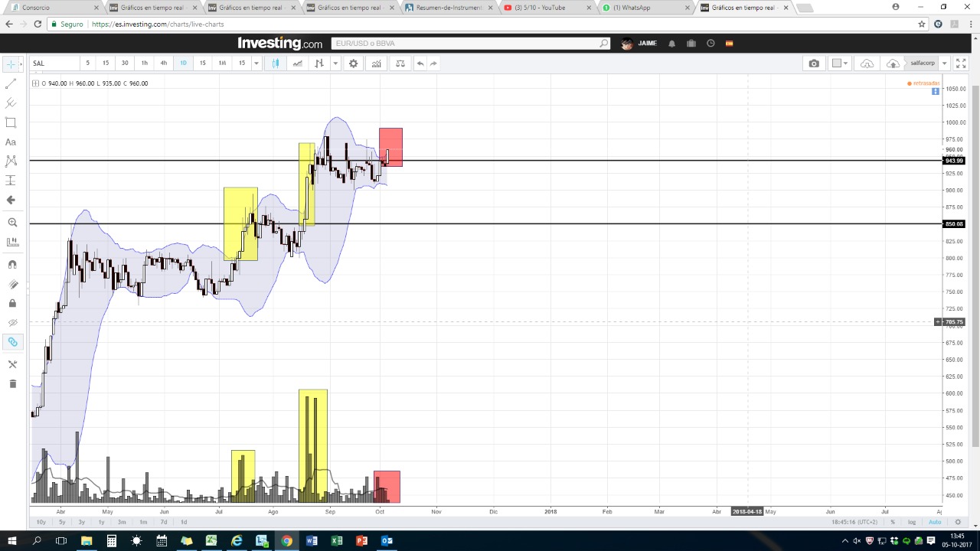
Task: Hide all drawing tools eye icon
Action: (x=11, y=322)
